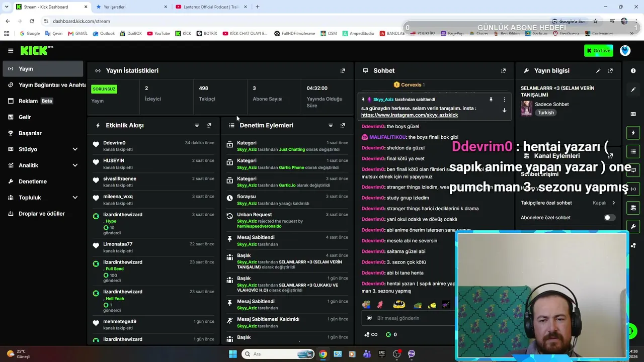This screenshot has width=644, height=362.
Task: Click the first emote in the chat emote row
Action: pos(366,304)
